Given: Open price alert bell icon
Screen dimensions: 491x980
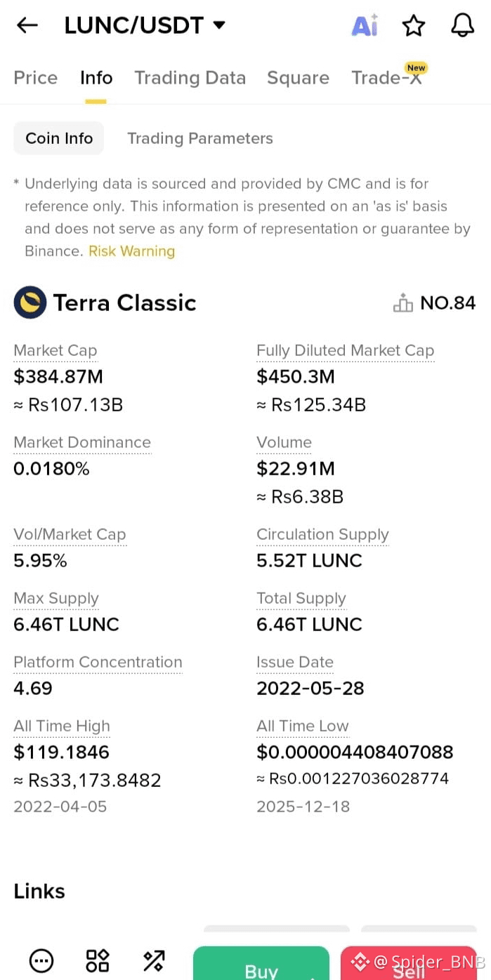Looking at the screenshot, I should tap(462, 25).
